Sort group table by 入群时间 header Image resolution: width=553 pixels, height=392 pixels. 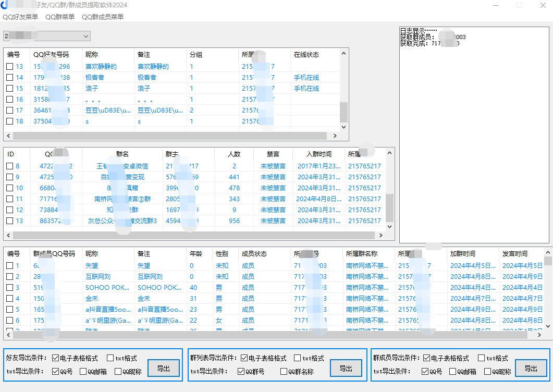(x=319, y=154)
